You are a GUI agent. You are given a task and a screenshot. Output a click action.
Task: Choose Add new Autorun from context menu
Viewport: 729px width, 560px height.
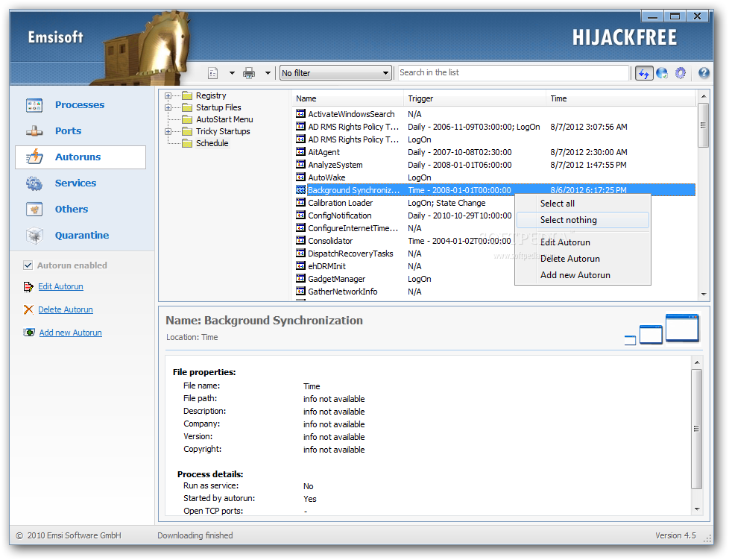[x=583, y=275]
